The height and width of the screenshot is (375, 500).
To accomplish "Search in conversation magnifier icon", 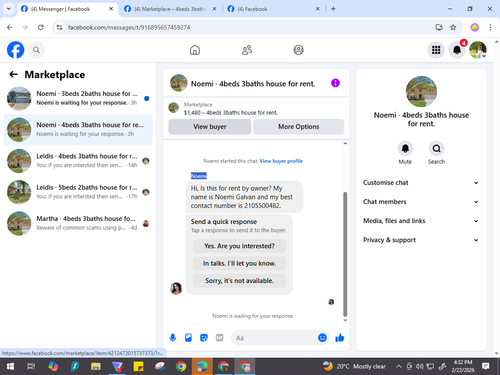I will pyautogui.click(x=436, y=149).
